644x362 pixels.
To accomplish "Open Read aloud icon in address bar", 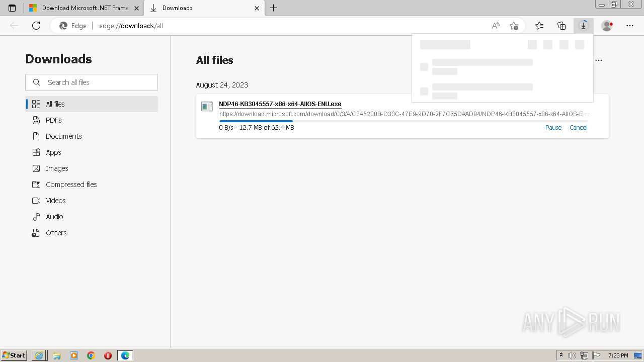I will click(x=496, y=26).
